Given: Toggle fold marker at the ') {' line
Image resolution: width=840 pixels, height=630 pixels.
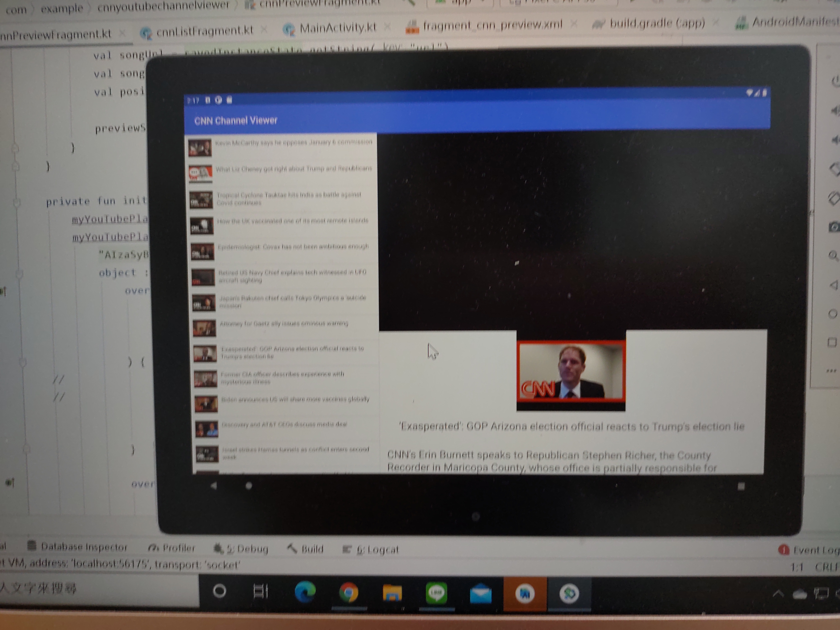Looking at the screenshot, I should tap(22, 362).
